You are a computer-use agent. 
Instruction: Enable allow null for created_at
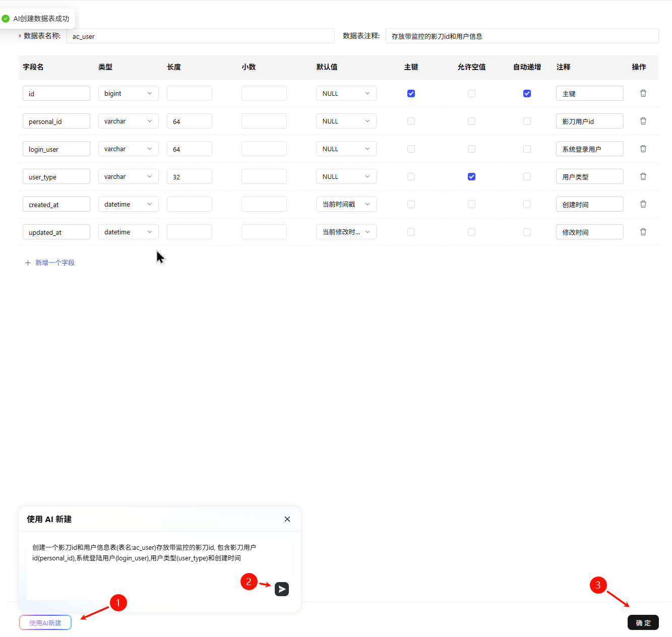(471, 204)
